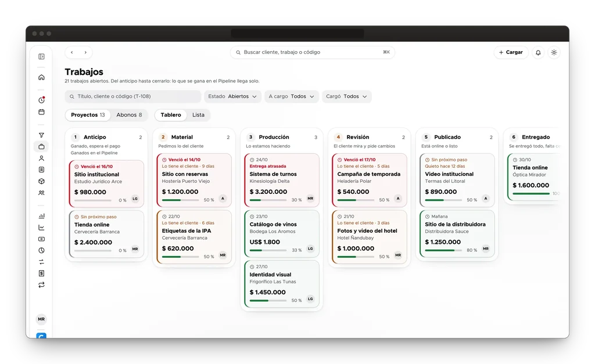Click the MR avatar on Sitio de la distribuidora
Screen dimensions: 595x364
coord(486,248)
